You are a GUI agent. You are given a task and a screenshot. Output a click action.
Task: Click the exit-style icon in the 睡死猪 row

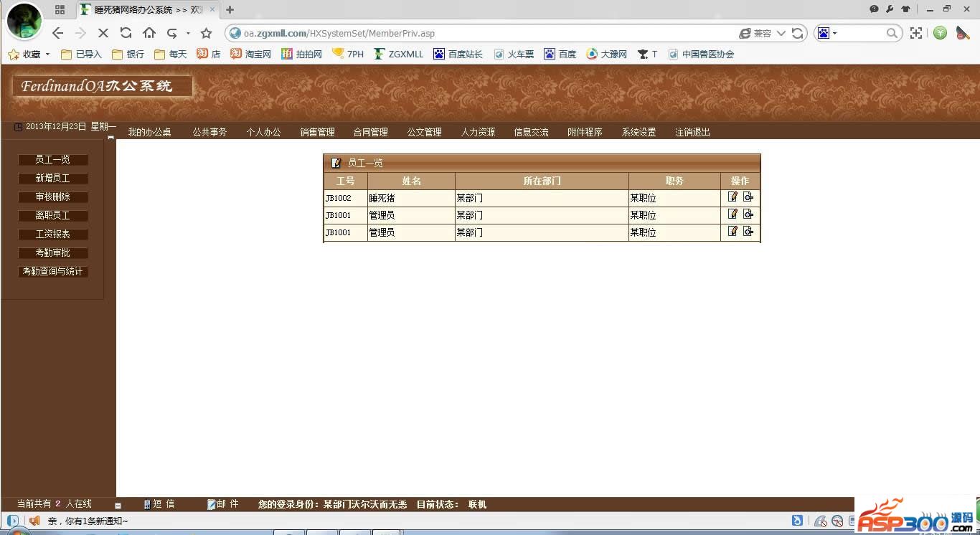(748, 197)
